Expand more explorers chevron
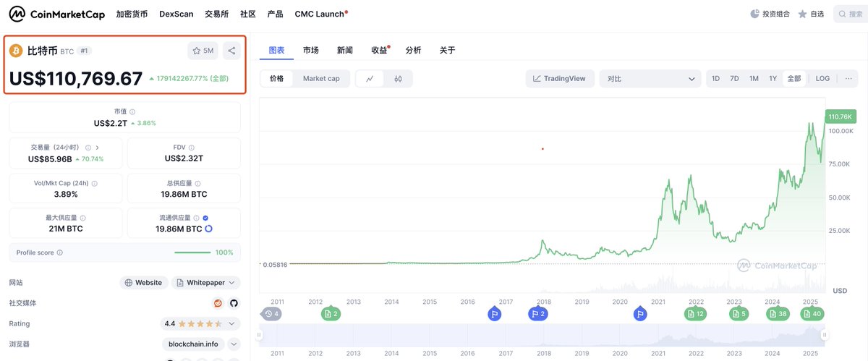Image resolution: width=868 pixels, height=361 pixels. tap(234, 344)
